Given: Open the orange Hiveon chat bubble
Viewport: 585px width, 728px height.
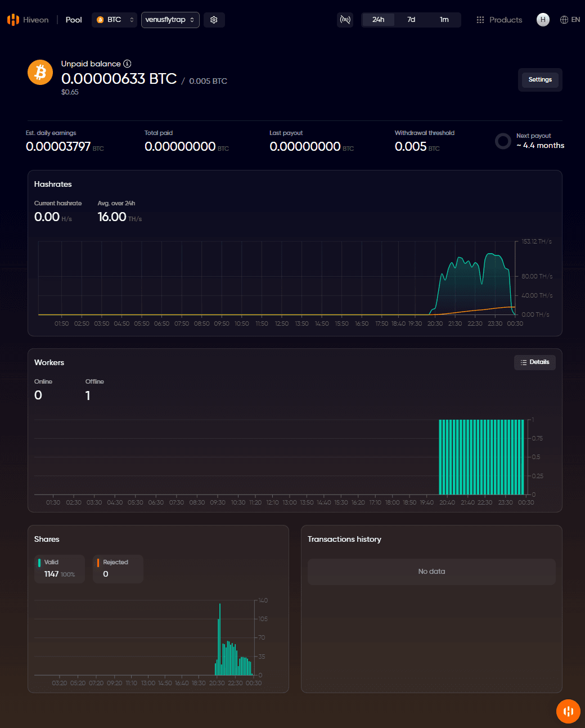Looking at the screenshot, I should (568, 711).
